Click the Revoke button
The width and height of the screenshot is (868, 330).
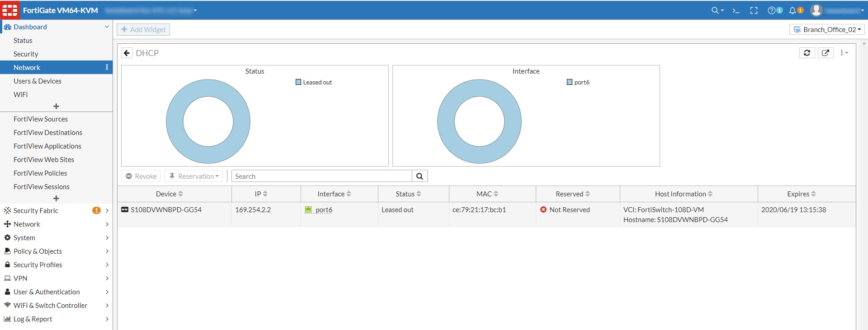pos(141,176)
